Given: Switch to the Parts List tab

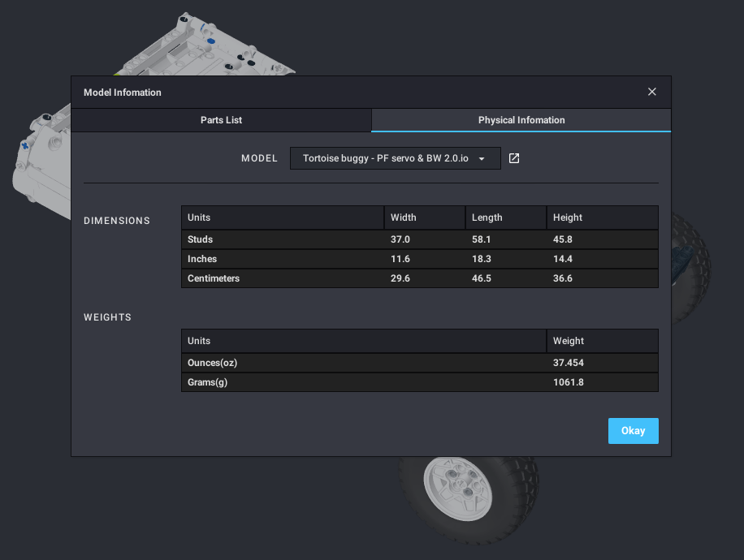Looking at the screenshot, I should (x=221, y=120).
